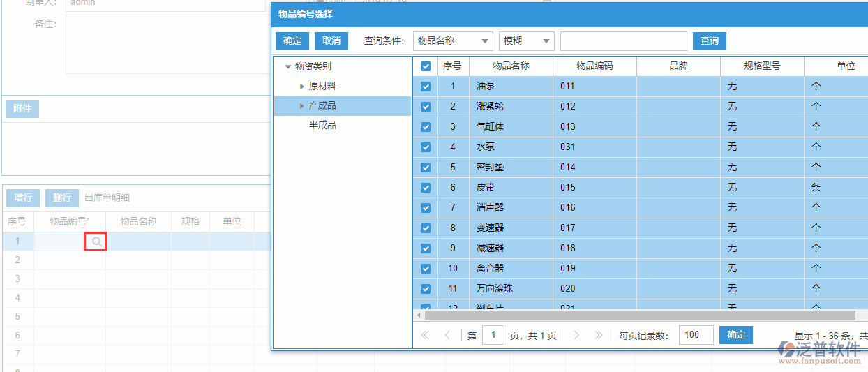
Task: Click the 备注 textarea in background form
Action: pyautogui.click(x=167, y=44)
